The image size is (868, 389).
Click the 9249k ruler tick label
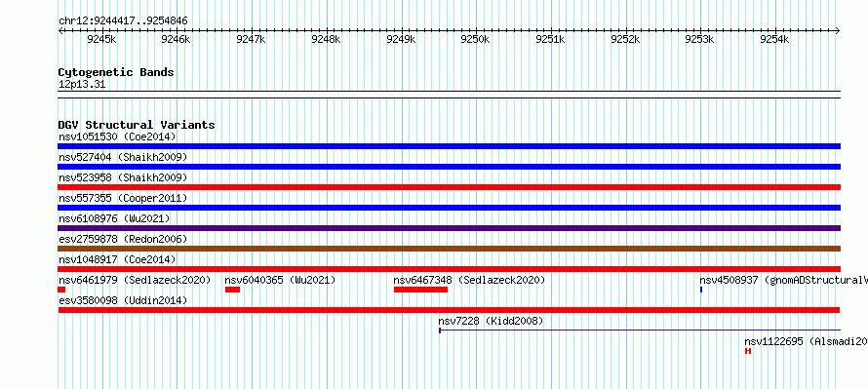pyautogui.click(x=401, y=39)
